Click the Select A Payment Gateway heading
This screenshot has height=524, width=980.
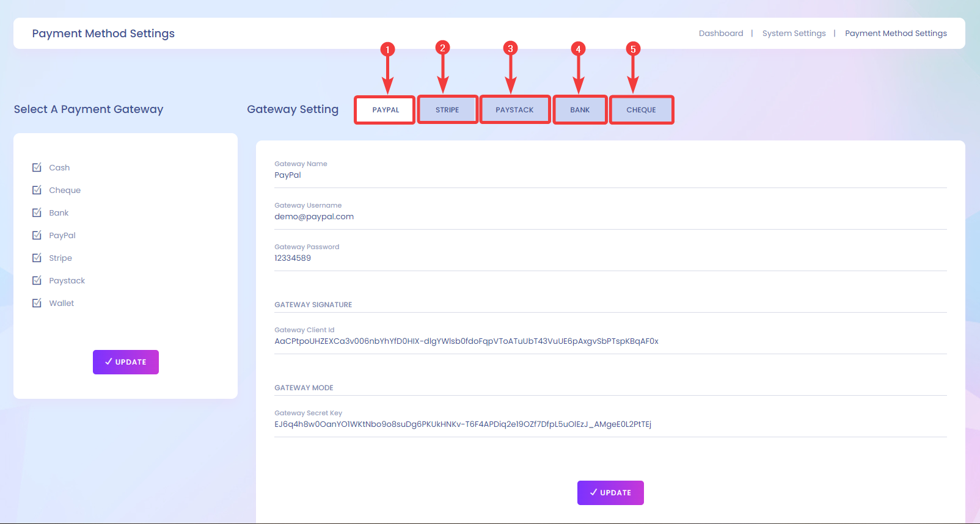click(89, 109)
